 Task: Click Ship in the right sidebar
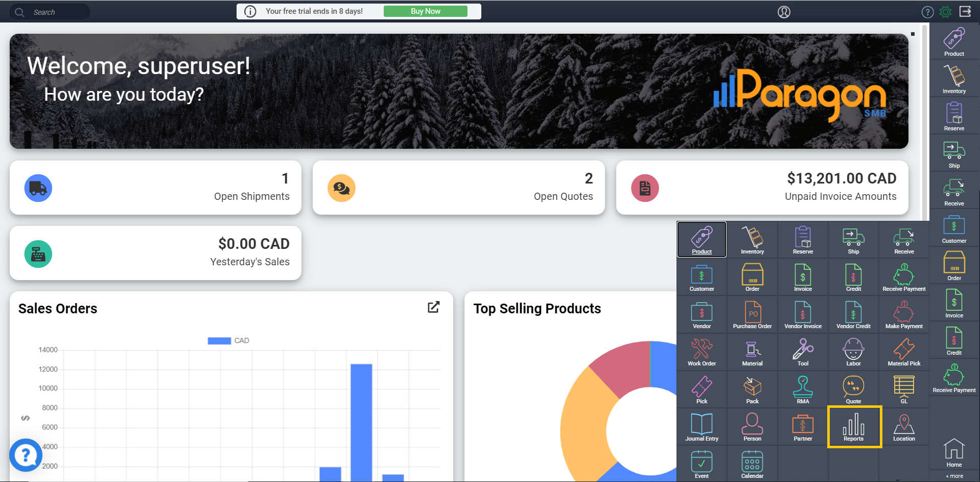pos(954,154)
